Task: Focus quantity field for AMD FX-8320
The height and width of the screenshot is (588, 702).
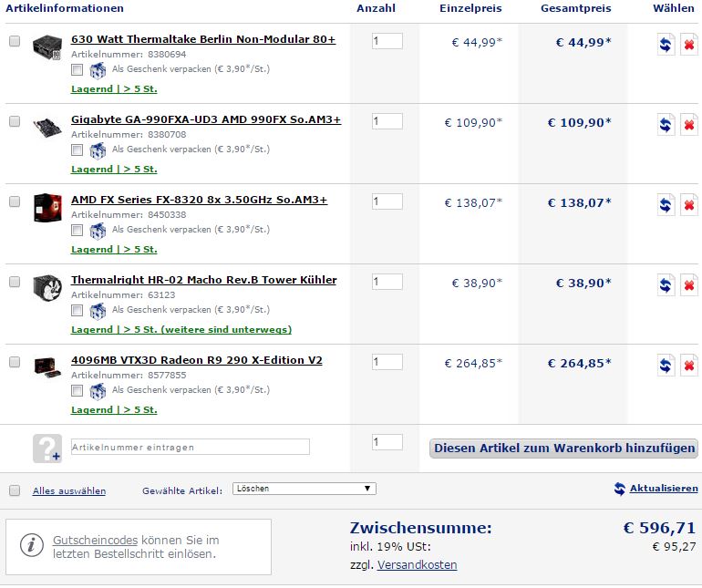Action: pyautogui.click(x=387, y=201)
